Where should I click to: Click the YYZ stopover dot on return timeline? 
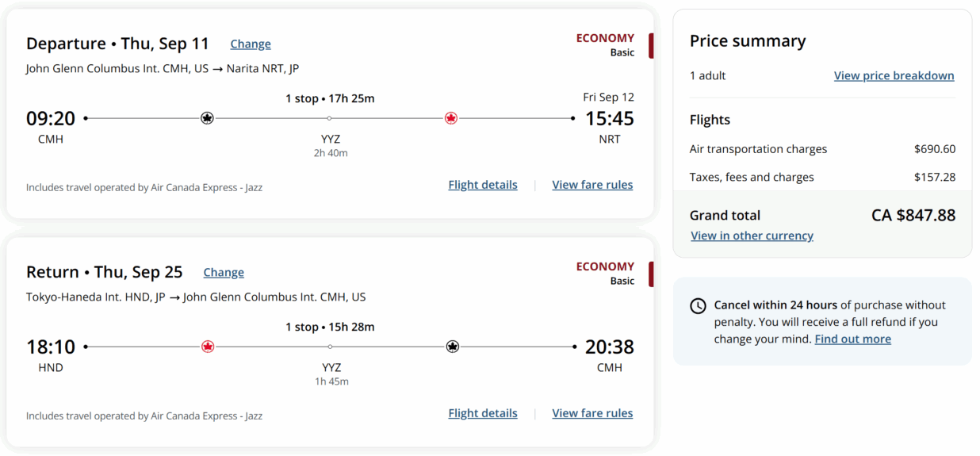click(330, 347)
